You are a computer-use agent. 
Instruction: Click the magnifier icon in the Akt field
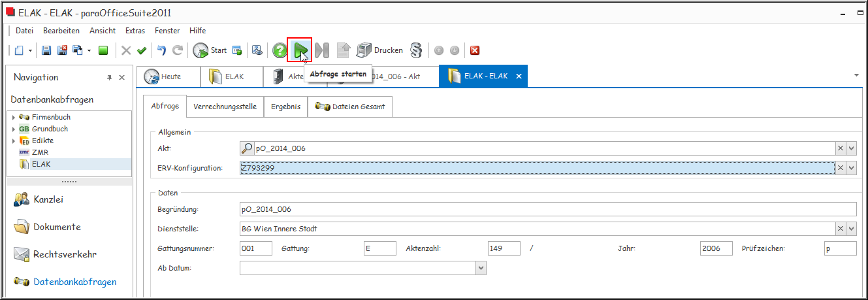tap(248, 148)
